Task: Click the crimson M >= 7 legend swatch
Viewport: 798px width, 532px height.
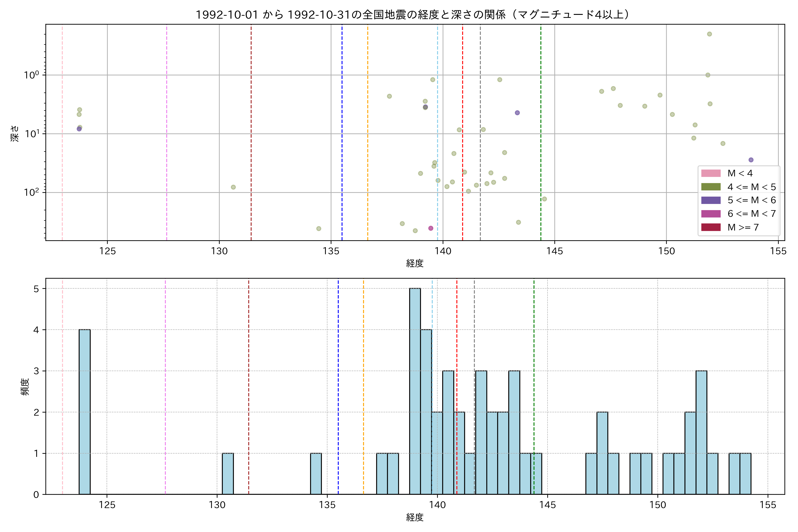Action: pos(711,227)
